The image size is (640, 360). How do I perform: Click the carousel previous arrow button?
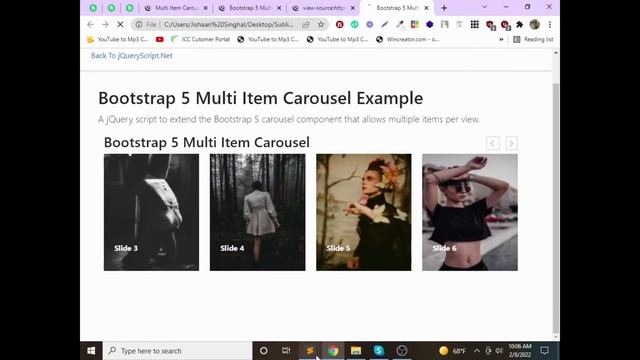(493, 143)
